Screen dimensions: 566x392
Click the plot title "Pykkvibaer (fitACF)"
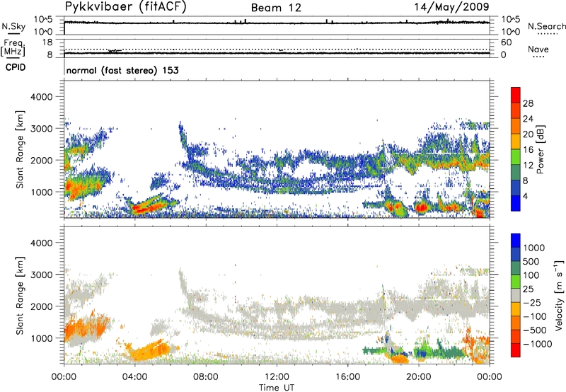tap(126, 7)
